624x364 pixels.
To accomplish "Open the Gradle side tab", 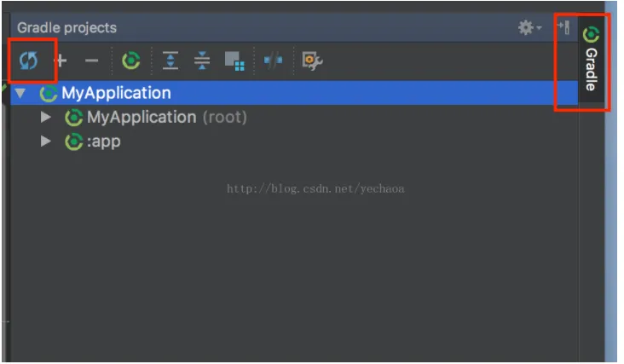I will click(591, 58).
